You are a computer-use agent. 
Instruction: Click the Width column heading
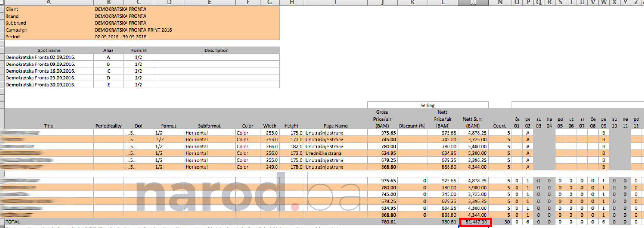pyautogui.click(x=270, y=126)
